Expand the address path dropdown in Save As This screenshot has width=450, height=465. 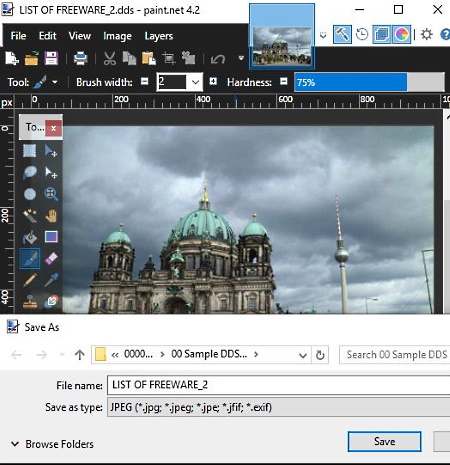[303, 355]
